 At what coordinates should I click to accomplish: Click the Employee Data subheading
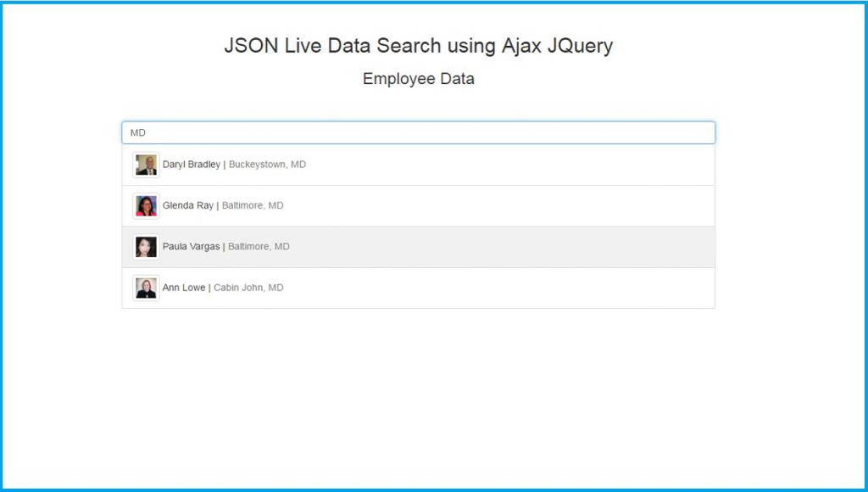(419, 79)
